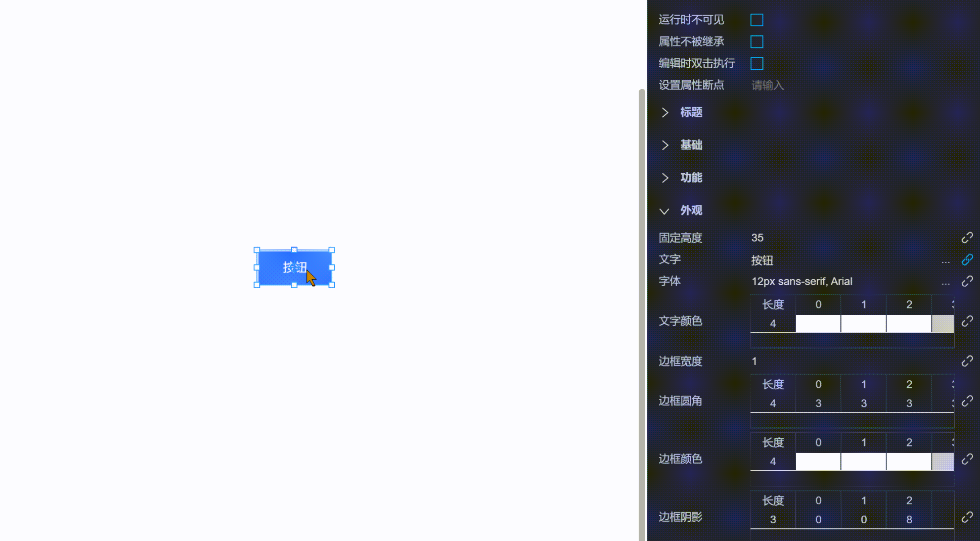Click the link icon beside 文字颜色
Viewport: 980px width, 541px height.
967,321
